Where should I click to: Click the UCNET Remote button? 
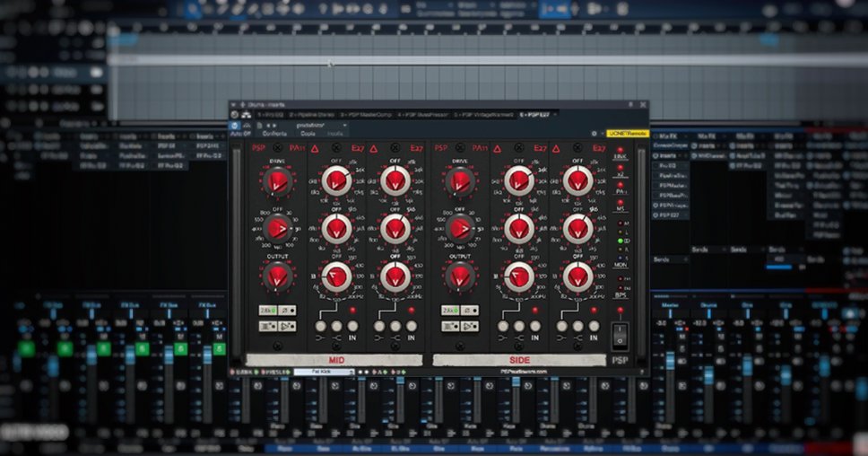click(x=626, y=133)
